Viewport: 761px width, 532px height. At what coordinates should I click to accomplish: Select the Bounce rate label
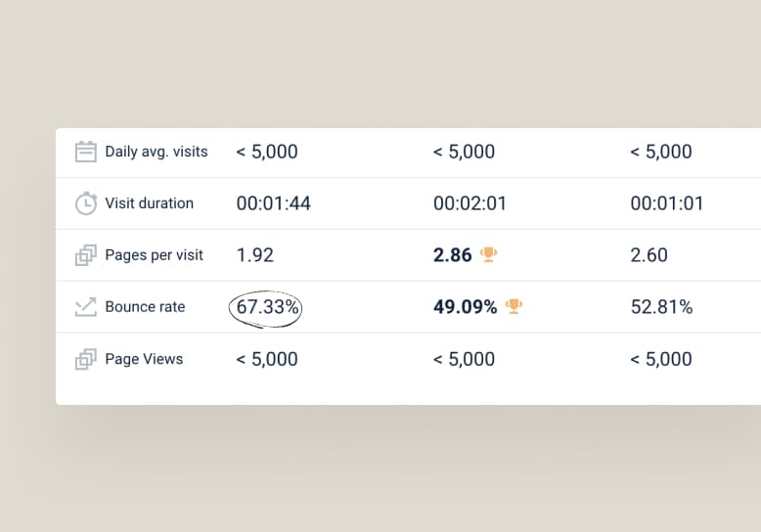(145, 307)
